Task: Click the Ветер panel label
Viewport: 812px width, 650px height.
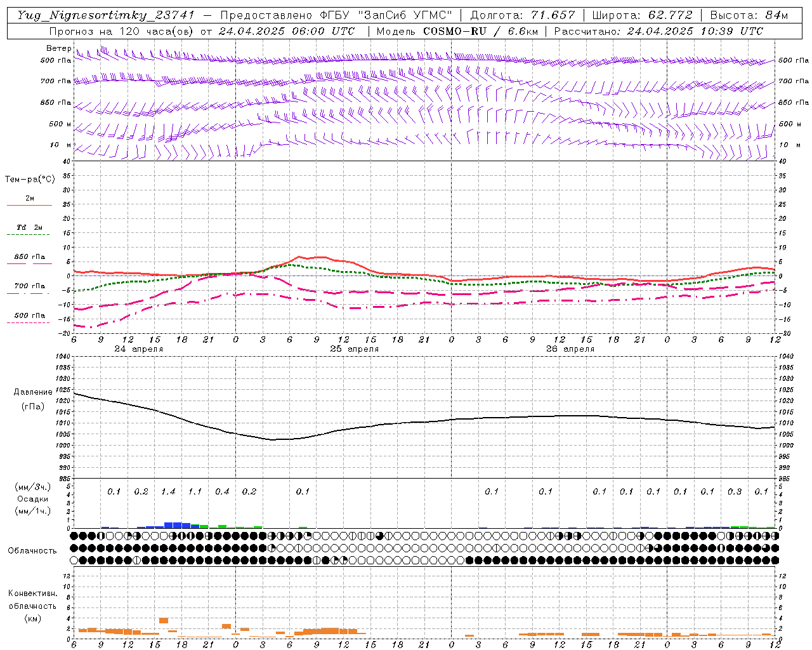Action: 58,48
